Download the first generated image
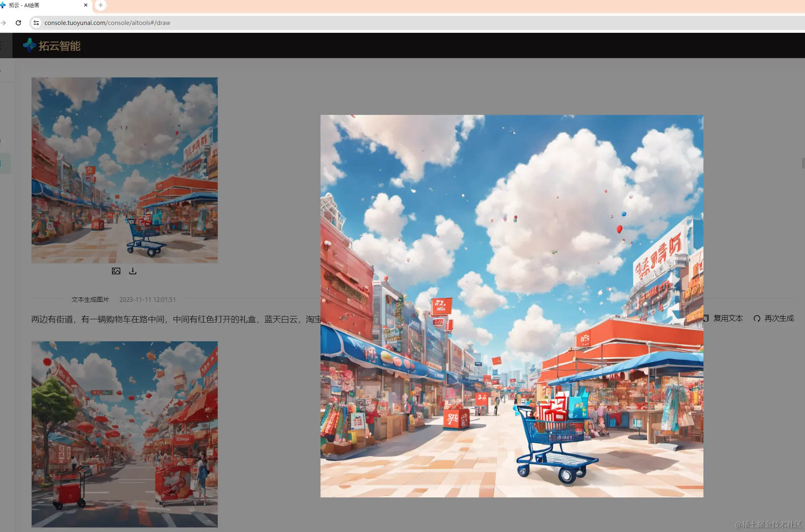Viewport: 805px width, 532px height. 133,271
